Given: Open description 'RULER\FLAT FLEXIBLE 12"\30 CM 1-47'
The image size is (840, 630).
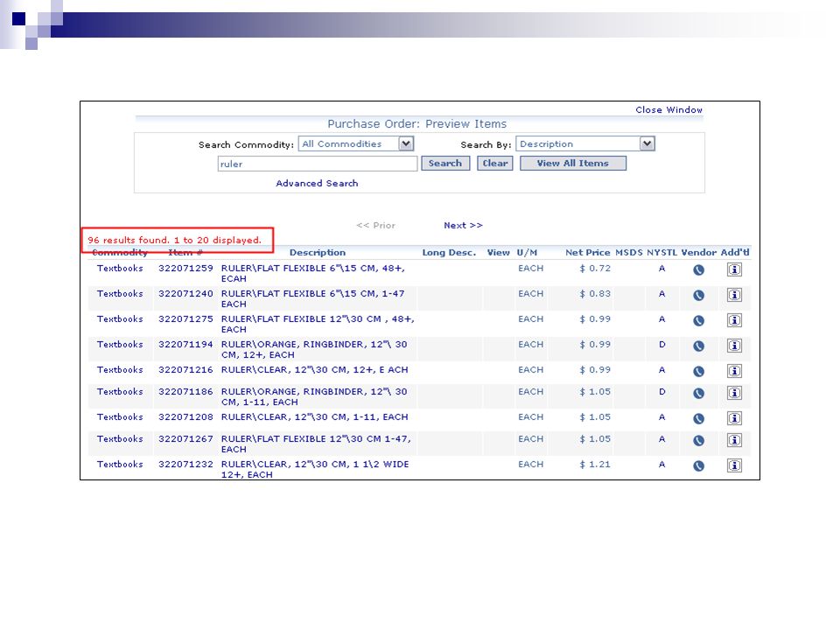Looking at the screenshot, I should coord(316,444).
